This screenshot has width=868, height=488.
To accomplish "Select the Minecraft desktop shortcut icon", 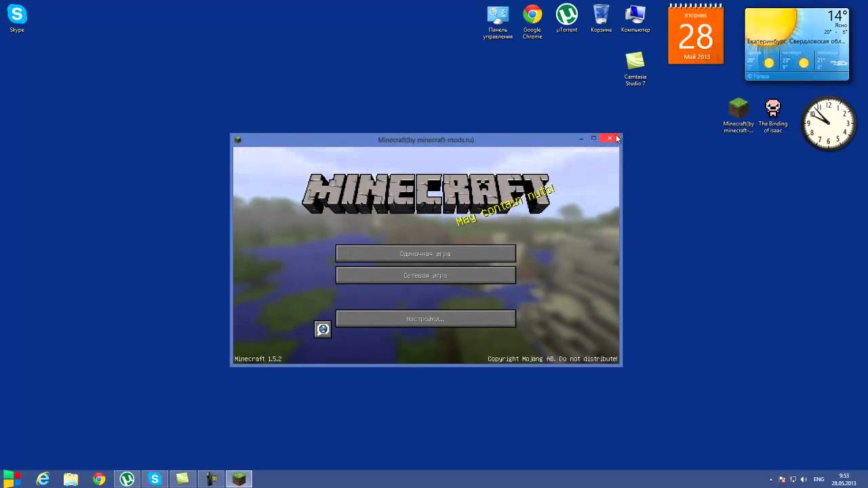I will coord(738,115).
